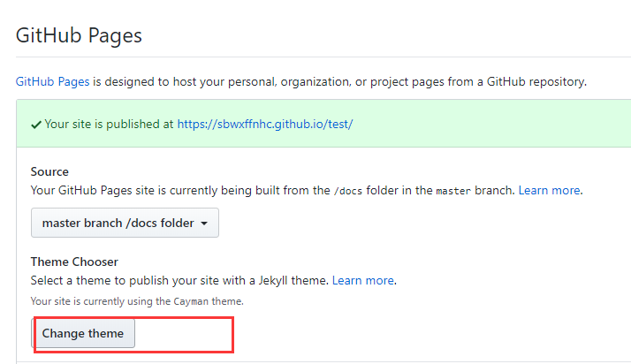The width and height of the screenshot is (631, 364).
Task: Click the 'Your site is published at' text
Action: pyautogui.click(x=108, y=125)
